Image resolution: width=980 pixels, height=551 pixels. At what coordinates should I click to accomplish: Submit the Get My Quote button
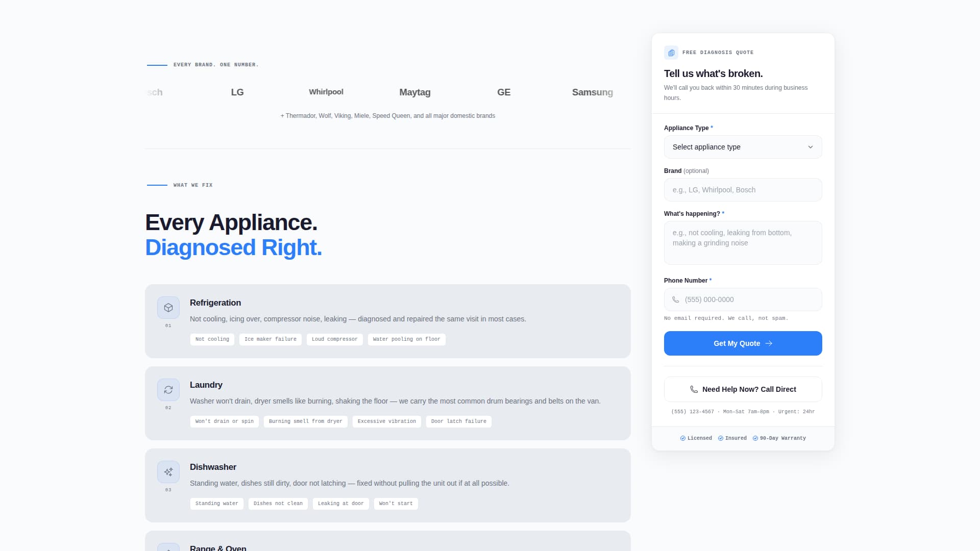[x=743, y=343]
